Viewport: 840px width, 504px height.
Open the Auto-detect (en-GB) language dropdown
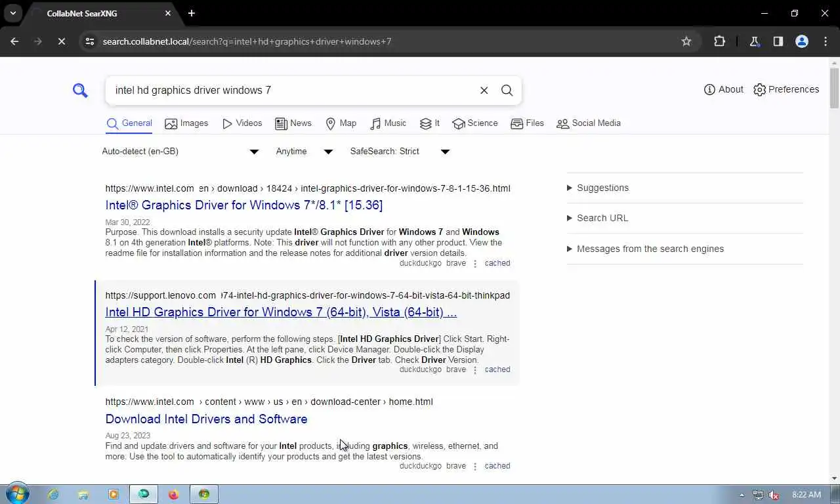pyautogui.click(x=180, y=152)
